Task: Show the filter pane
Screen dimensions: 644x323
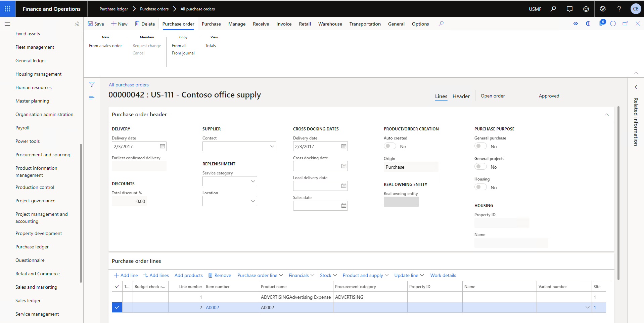Action: click(92, 84)
